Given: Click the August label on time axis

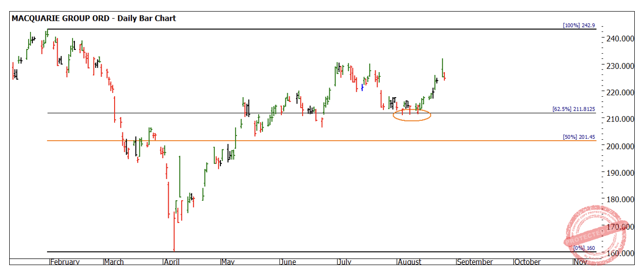Looking at the screenshot, I should coord(410,262).
